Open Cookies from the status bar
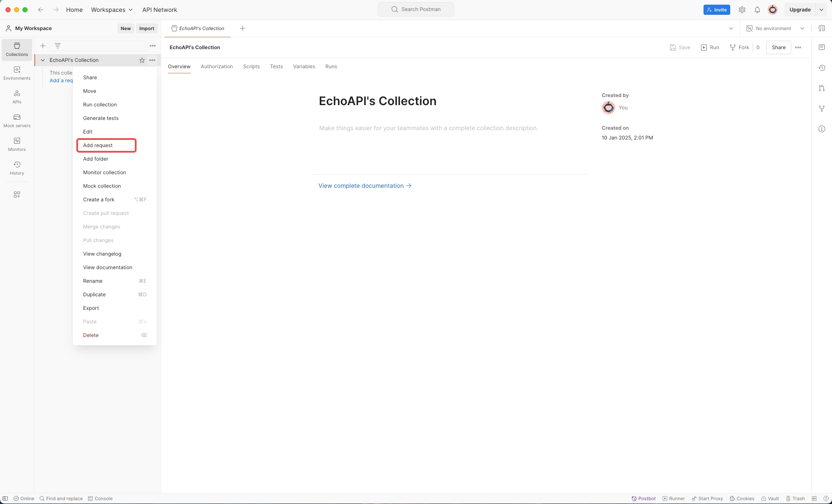Viewport: 832px width, 504px height. coord(742,498)
